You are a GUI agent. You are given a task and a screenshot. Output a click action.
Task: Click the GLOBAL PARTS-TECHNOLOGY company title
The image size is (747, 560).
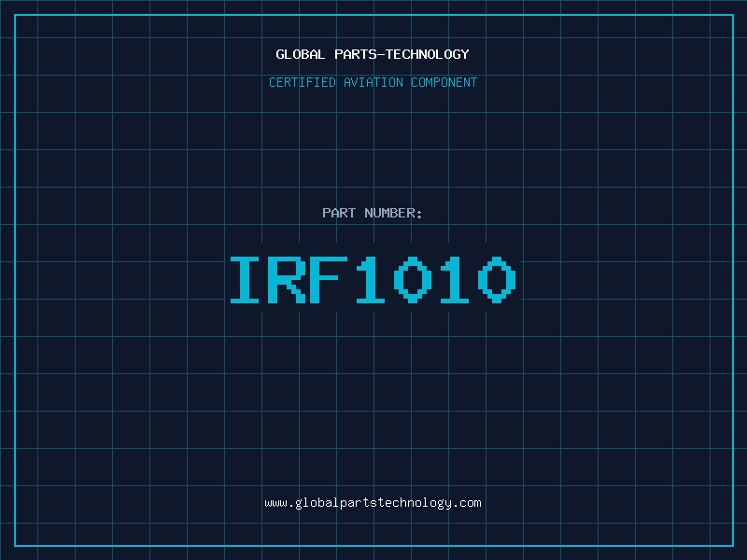click(373, 54)
